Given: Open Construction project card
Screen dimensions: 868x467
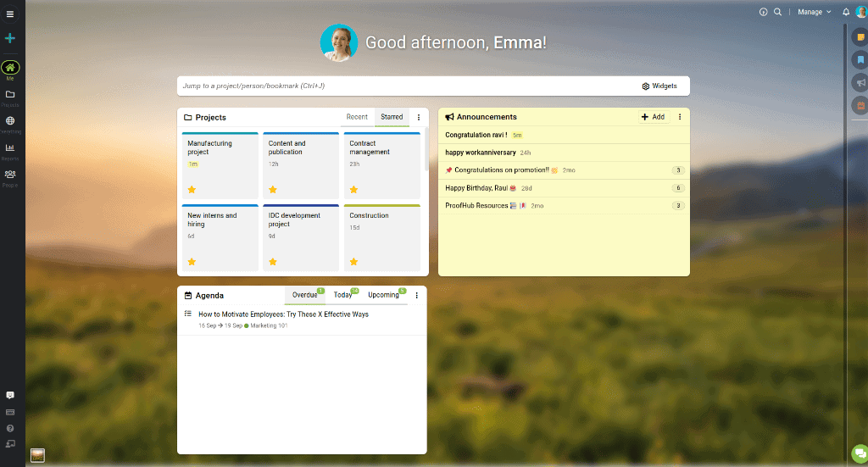Looking at the screenshot, I should (382, 238).
